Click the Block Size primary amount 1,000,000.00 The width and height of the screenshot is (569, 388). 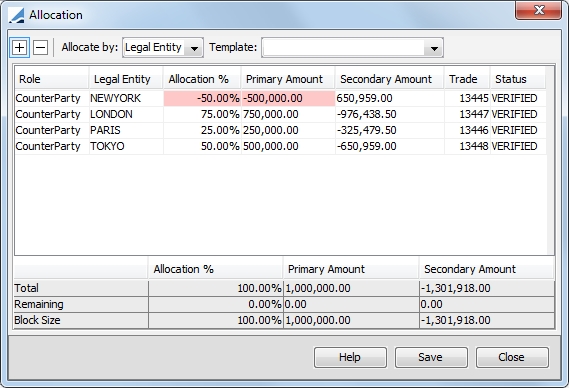(351, 320)
